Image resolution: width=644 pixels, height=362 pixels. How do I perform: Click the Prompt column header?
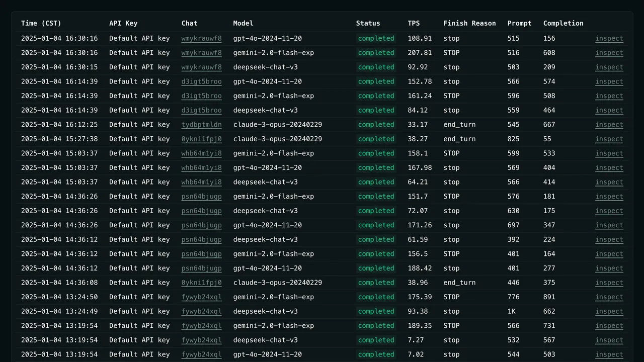coord(520,23)
